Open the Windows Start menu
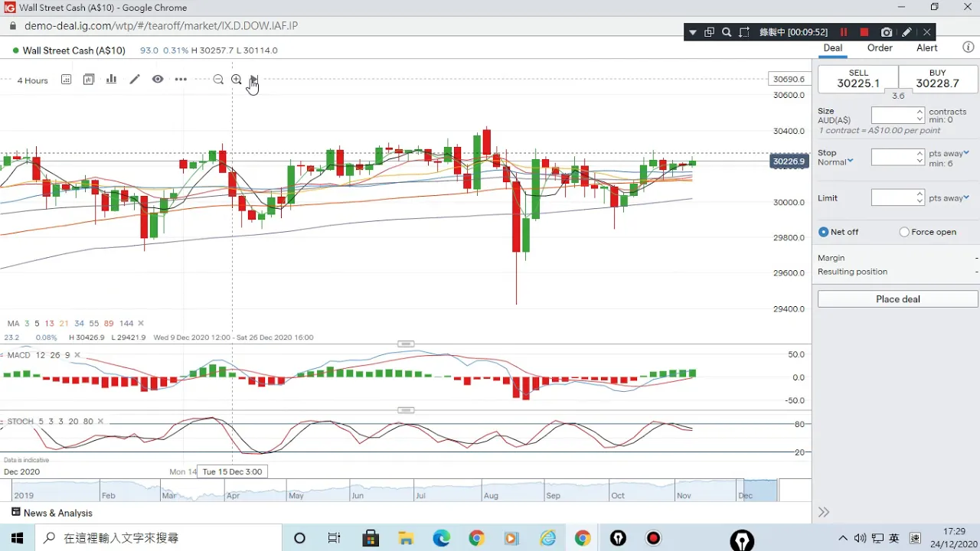The height and width of the screenshot is (551, 980). pyautogui.click(x=17, y=538)
